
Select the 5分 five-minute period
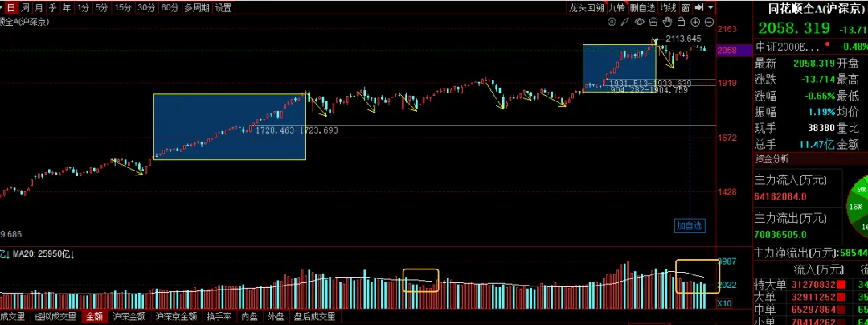point(100,8)
